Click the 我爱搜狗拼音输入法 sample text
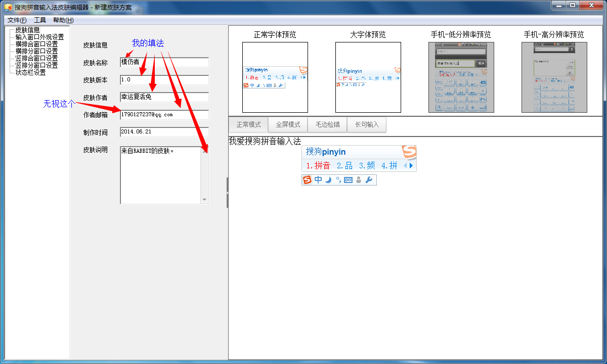This screenshot has height=364, width=607. click(x=265, y=141)
